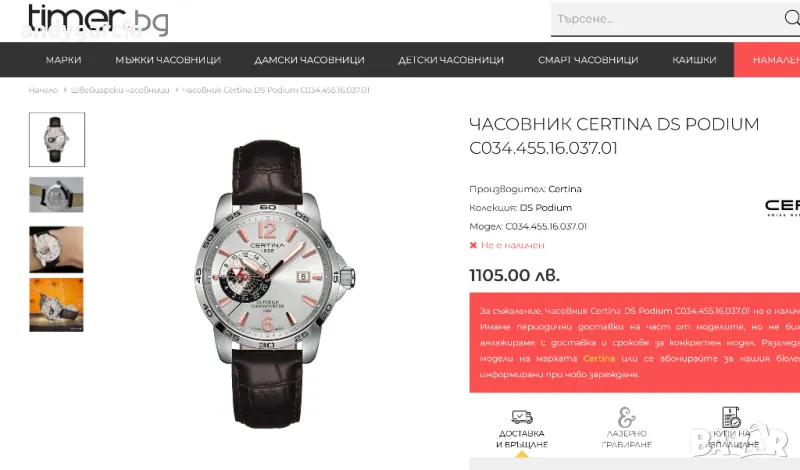Open the installment payment document icon
The image size is (800, 470).
[731, 417]
